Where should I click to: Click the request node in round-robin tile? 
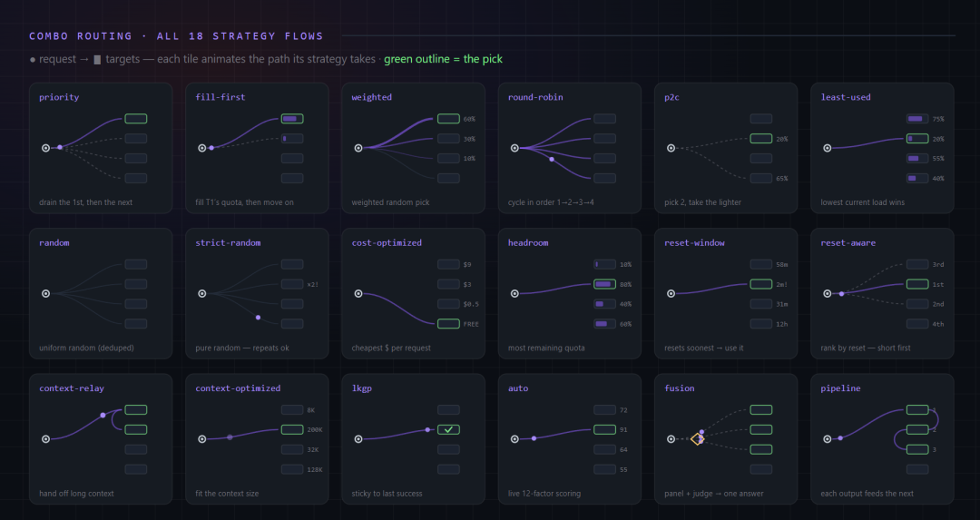(514, 148)
